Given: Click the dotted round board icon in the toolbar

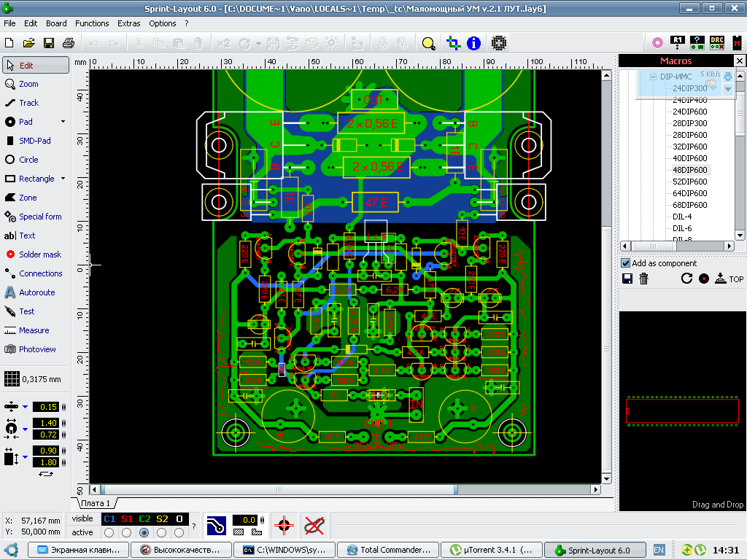Looking at the screenshot, I should (x=499, y=43).
